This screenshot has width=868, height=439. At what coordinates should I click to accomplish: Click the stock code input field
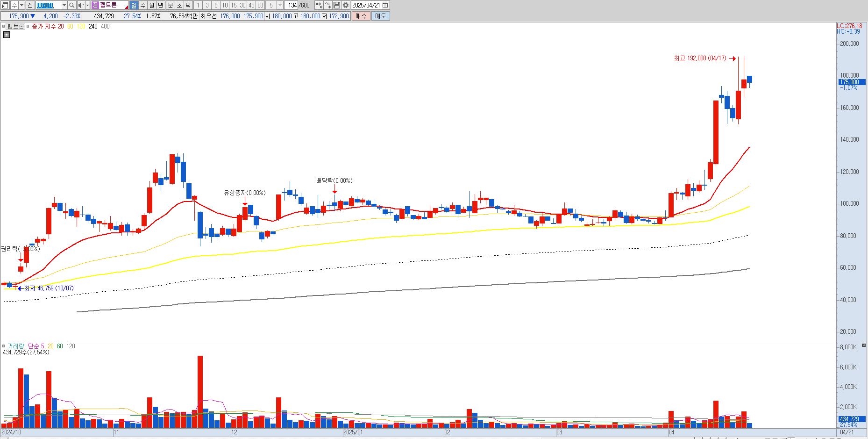[x=48, y=5]
